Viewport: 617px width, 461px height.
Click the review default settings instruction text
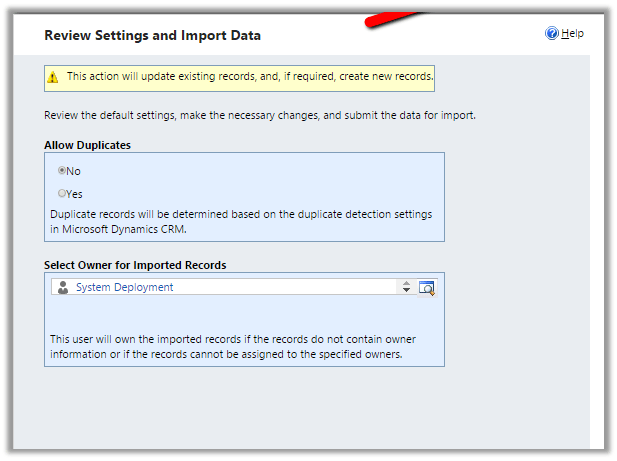260,115
